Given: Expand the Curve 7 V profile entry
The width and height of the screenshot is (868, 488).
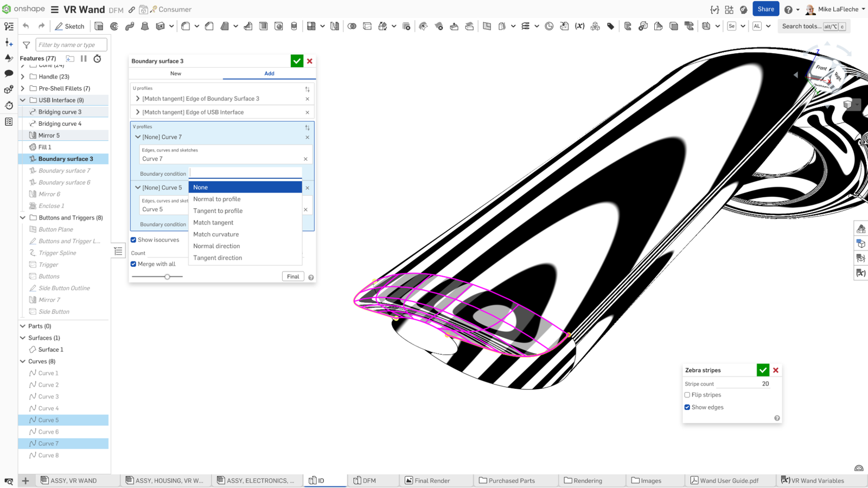Looking at the screenshot, I should pos(138,137).
